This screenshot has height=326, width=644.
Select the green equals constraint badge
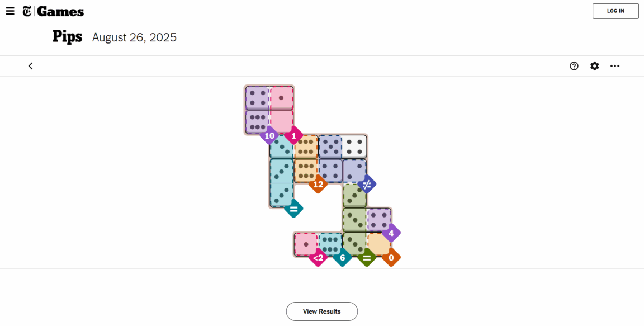pyautogui.click(x=367, y=258)
